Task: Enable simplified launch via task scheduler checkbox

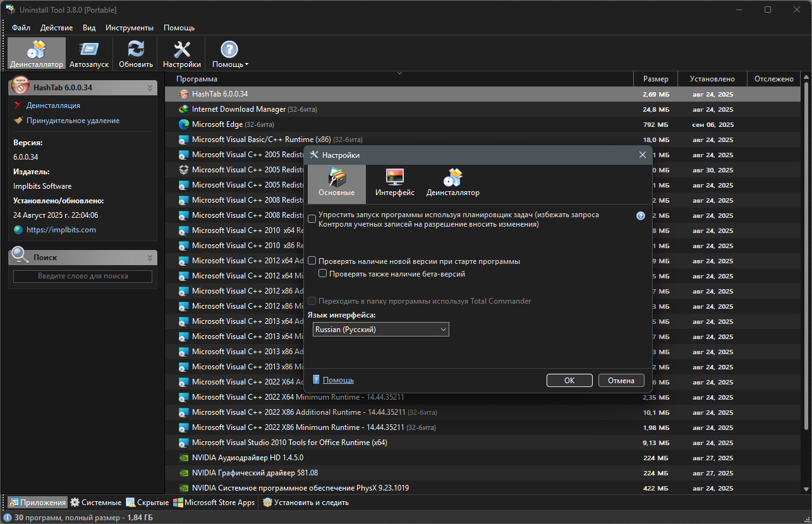Action: 312,219
